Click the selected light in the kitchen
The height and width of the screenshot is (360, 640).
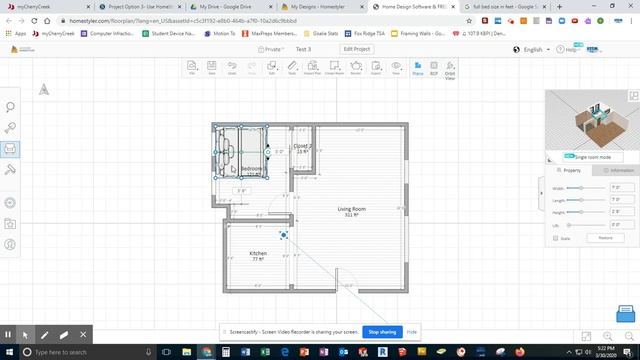coord(284,235)
